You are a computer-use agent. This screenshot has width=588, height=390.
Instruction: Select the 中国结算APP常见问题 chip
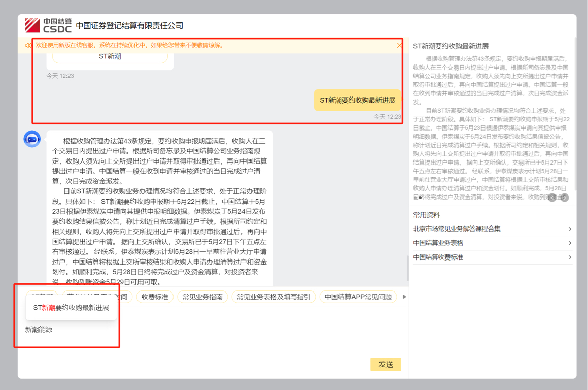pos(358,297)
